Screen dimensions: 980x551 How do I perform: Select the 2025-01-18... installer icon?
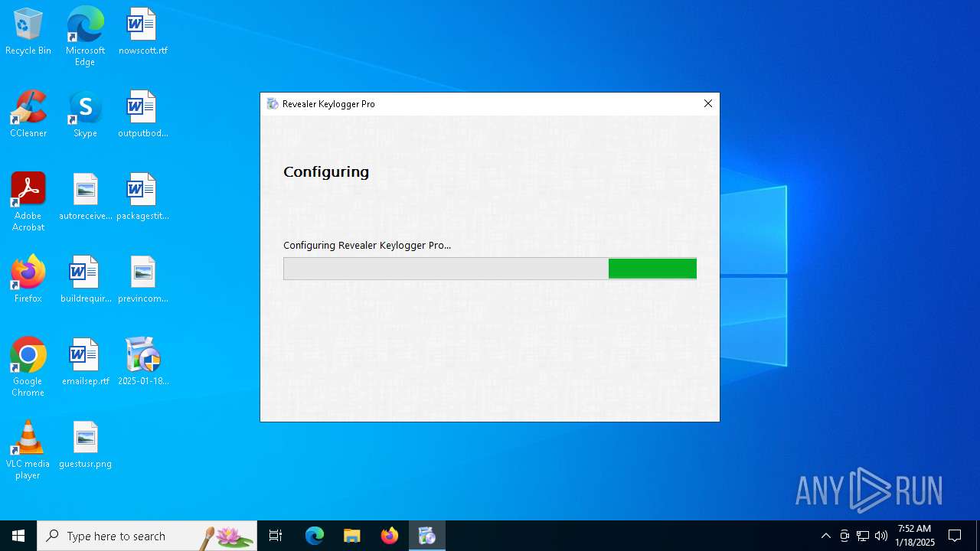pos(142,363)
